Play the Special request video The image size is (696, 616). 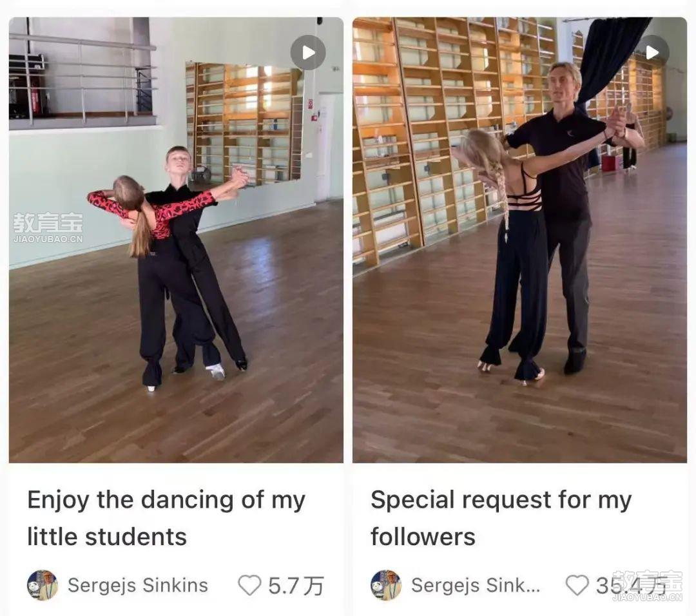pyautogui.click(x=652, y=52)
